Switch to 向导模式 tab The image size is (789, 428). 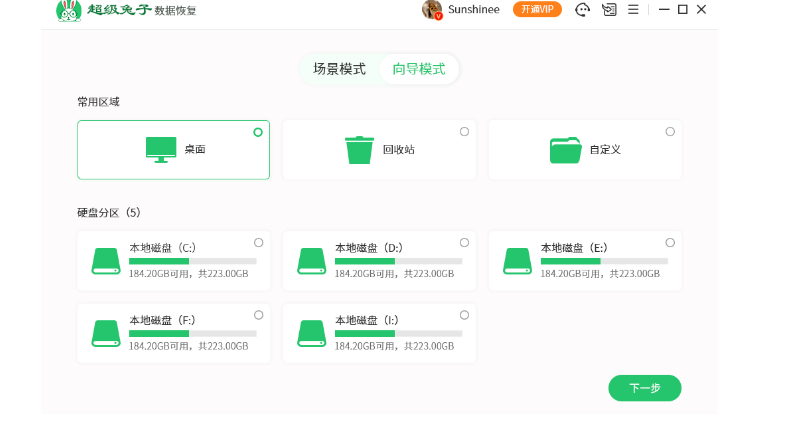tap(419, 69)
